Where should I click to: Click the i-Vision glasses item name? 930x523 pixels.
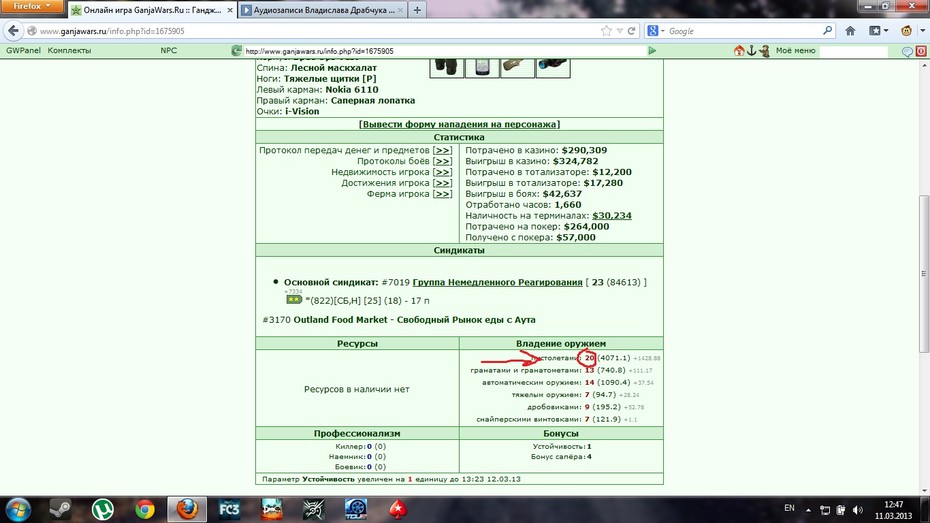(x=302, y=111)
